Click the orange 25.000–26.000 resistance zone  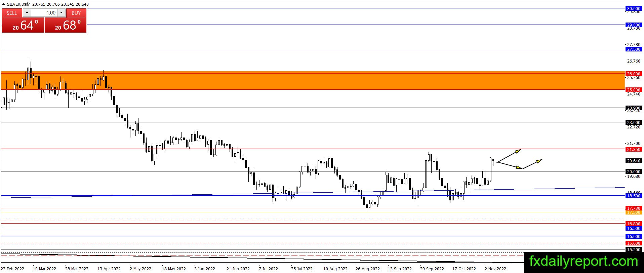313,81
